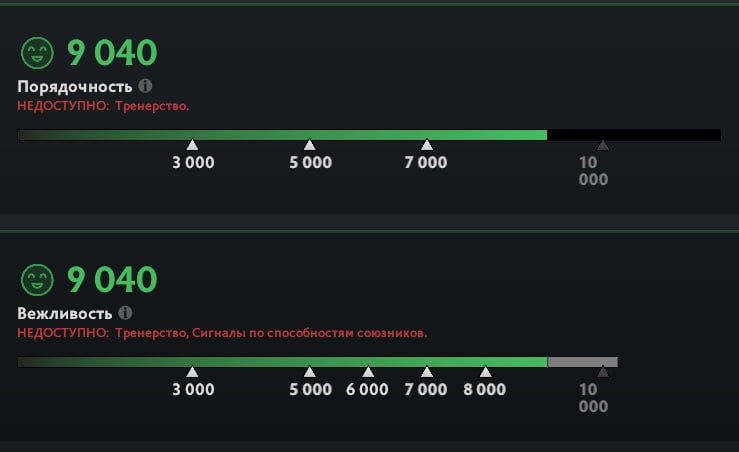
Task: Click the dimmed 10 000 marker on Вежливость bar
Action: 603,372
